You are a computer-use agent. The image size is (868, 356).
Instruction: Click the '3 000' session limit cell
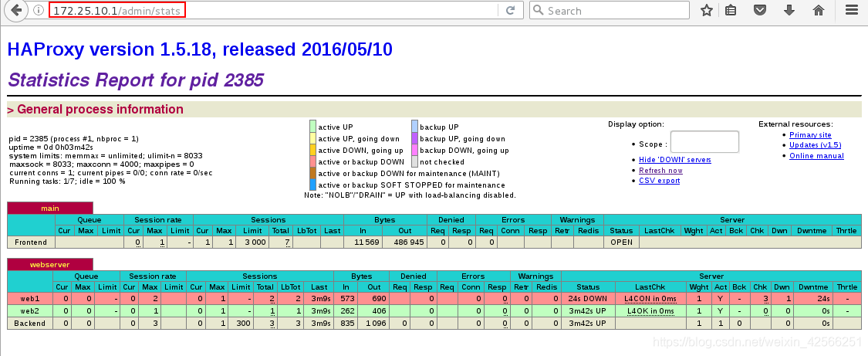point(254,242)
